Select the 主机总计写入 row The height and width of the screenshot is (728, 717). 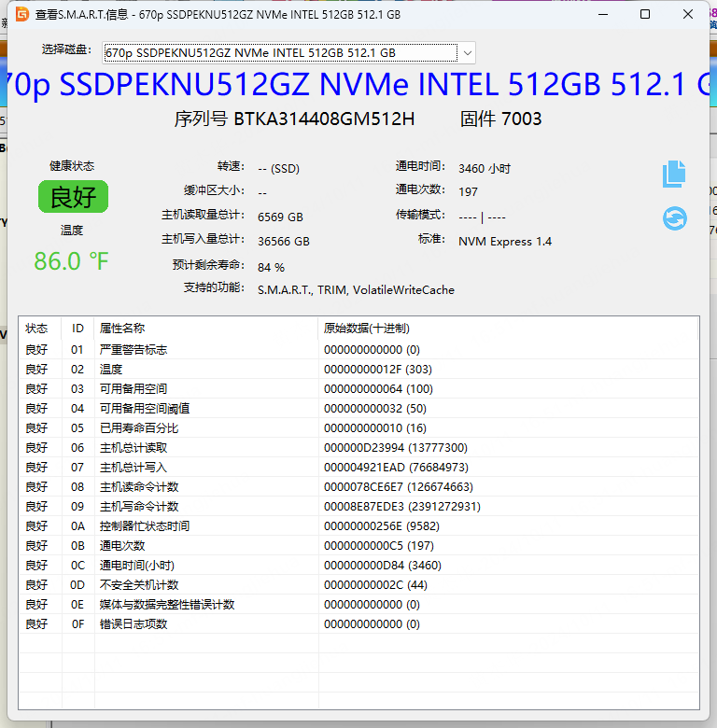point(358,467)
